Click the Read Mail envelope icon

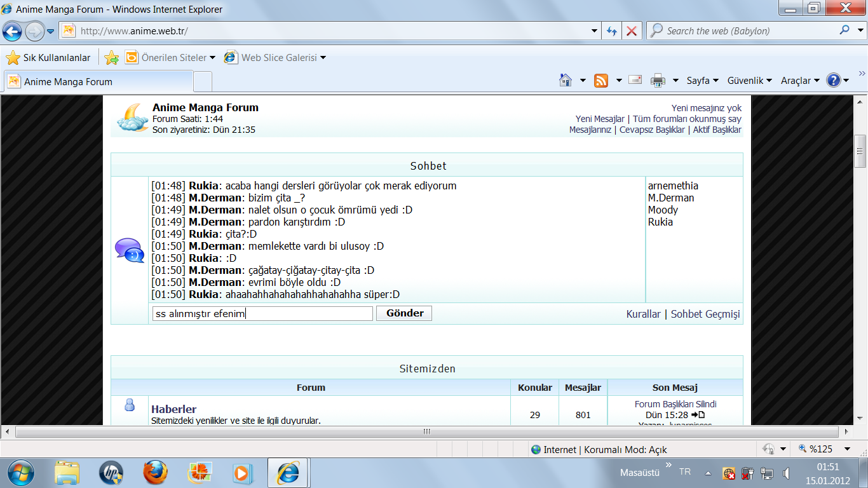pos(635,80)
